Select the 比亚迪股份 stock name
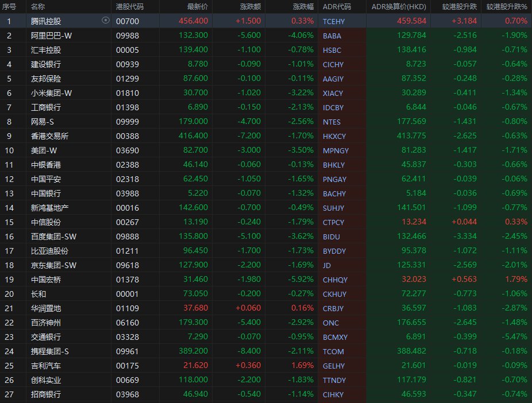The width and height of the screenshot is (532, 403). pos(49,251)
